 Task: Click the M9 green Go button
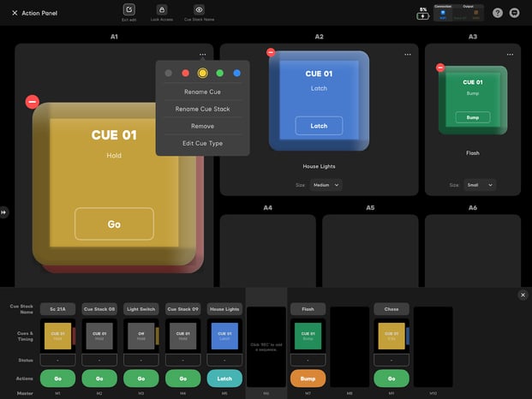pos(392,378)
